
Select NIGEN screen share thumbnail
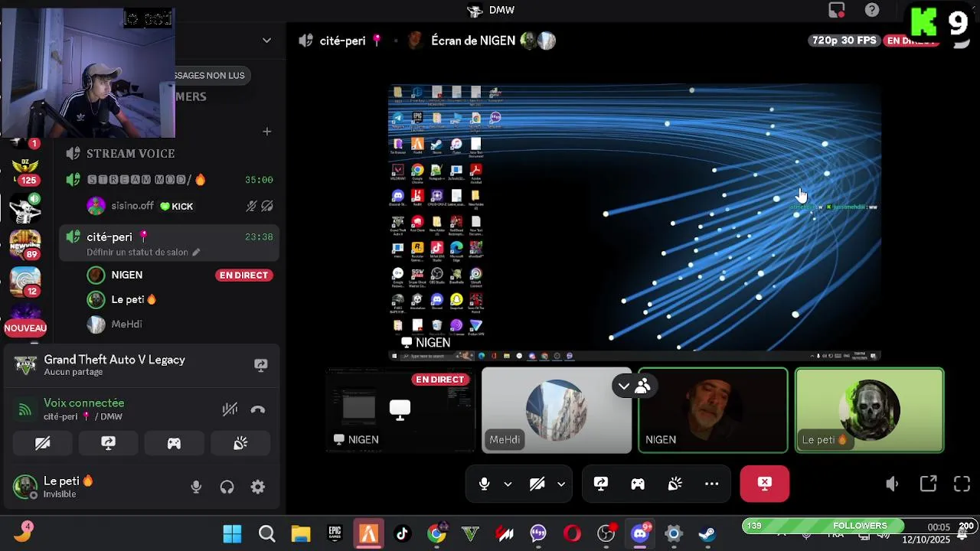pos(400,411)
